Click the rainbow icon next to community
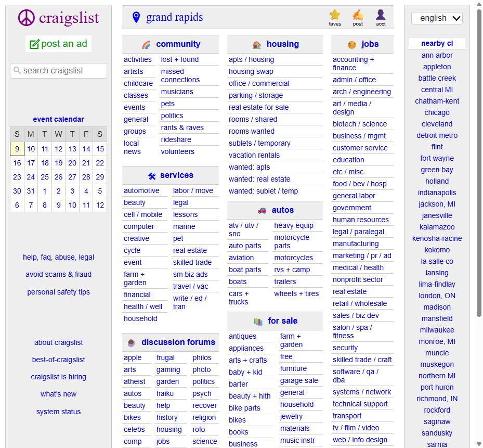Screen dimensions: 483x448 pyautogui.click(x=146, y=45)
